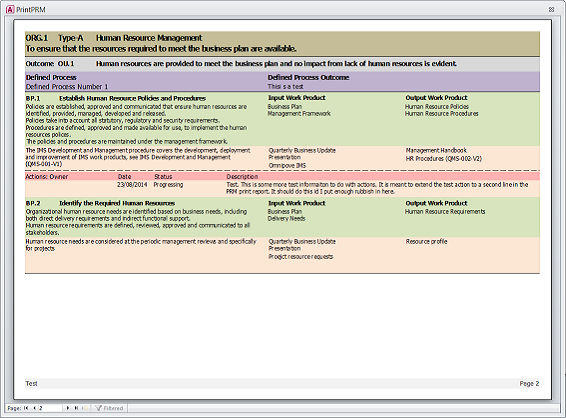Click 'Defined Process Number 1' text
This screenshot has width=566, height=418.
point(67,87)
